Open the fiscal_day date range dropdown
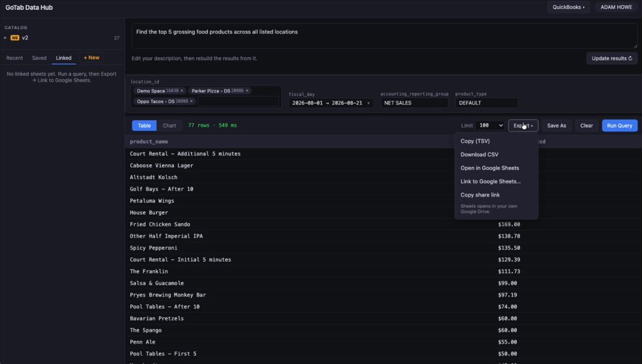642x364 pixels. tap(331, 103)
